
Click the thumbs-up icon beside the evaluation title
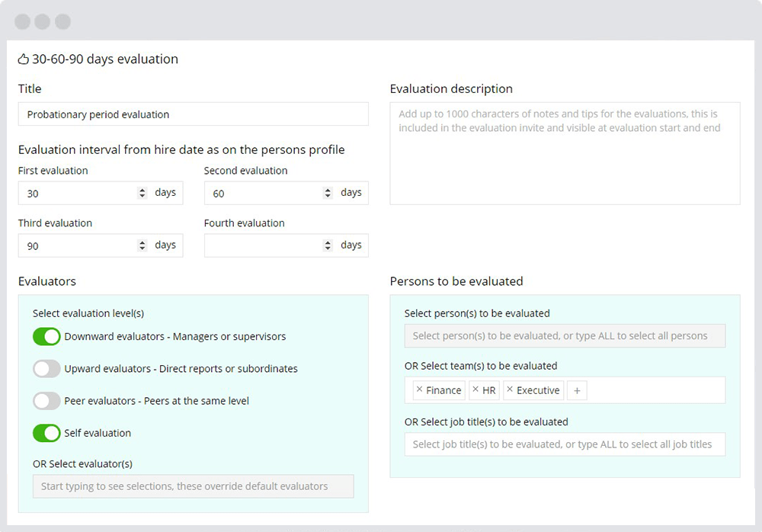click(x=22, y=59)
